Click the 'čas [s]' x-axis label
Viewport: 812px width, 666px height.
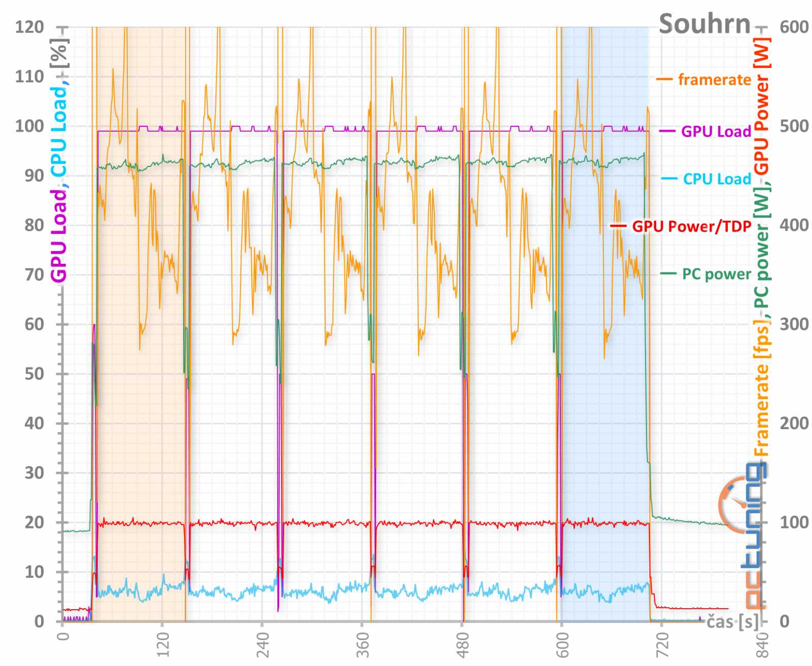pyautogui.click(x=732, y=621)
